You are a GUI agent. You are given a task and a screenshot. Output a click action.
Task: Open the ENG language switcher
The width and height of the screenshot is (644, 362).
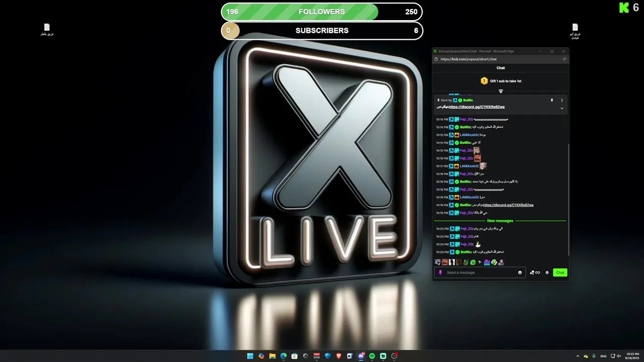(x=603, y=356)
